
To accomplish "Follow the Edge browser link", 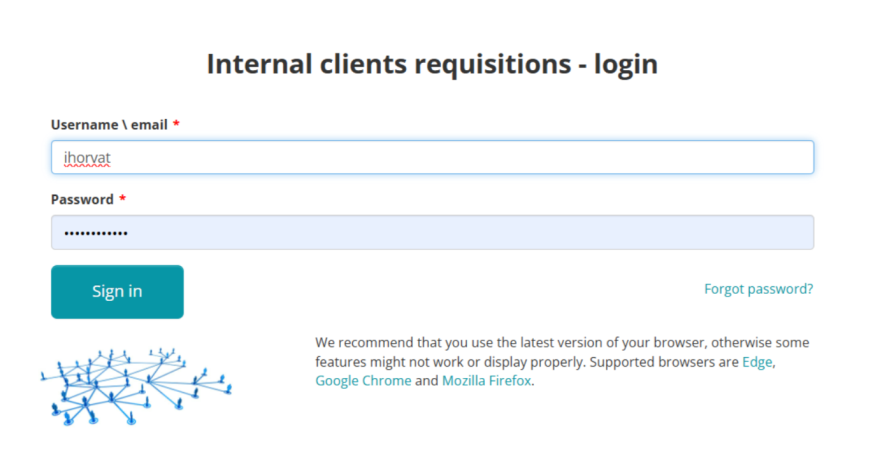I will (757, 362).
